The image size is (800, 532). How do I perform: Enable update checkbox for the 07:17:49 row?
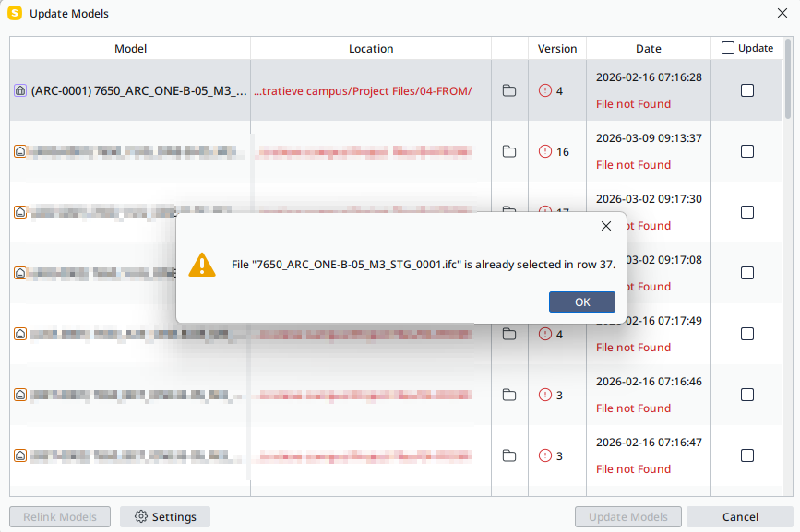[746, 334]
